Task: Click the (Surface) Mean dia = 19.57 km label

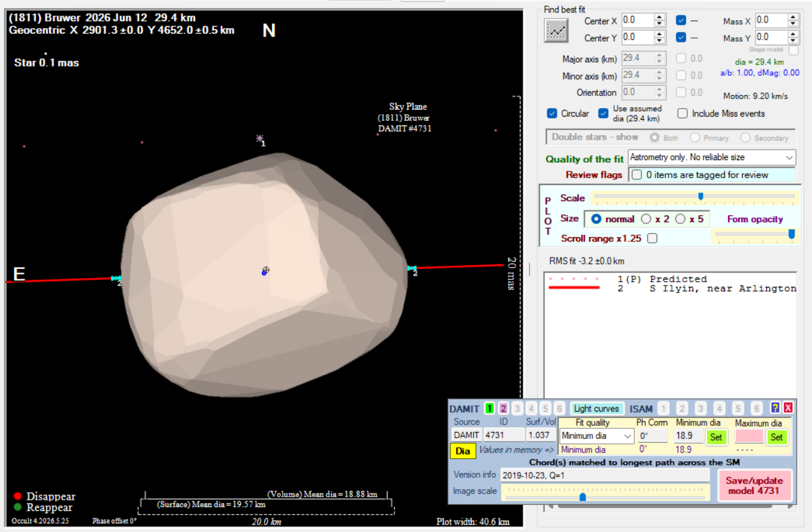Action: 211,505
